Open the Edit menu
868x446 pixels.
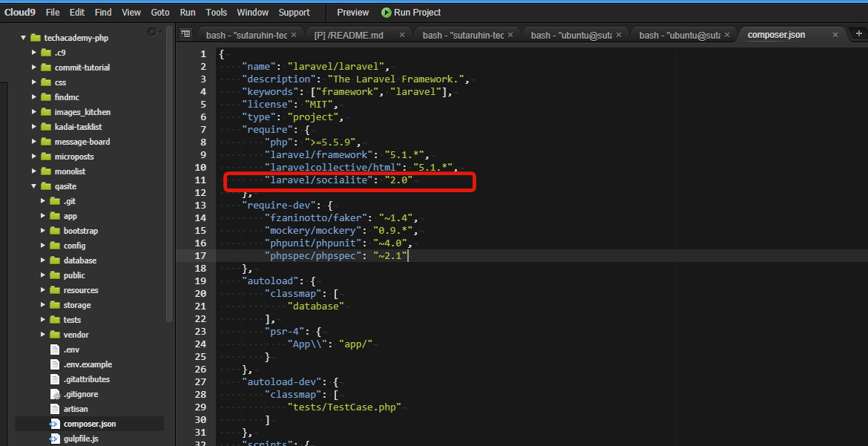point(77,12)
